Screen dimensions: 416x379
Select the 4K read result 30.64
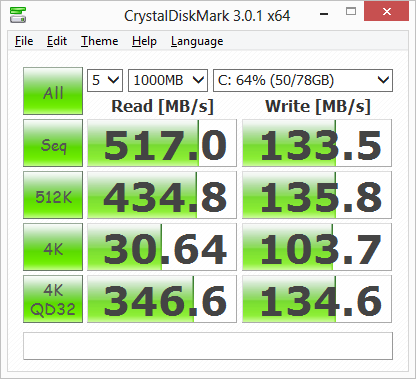tap(162, 247)
